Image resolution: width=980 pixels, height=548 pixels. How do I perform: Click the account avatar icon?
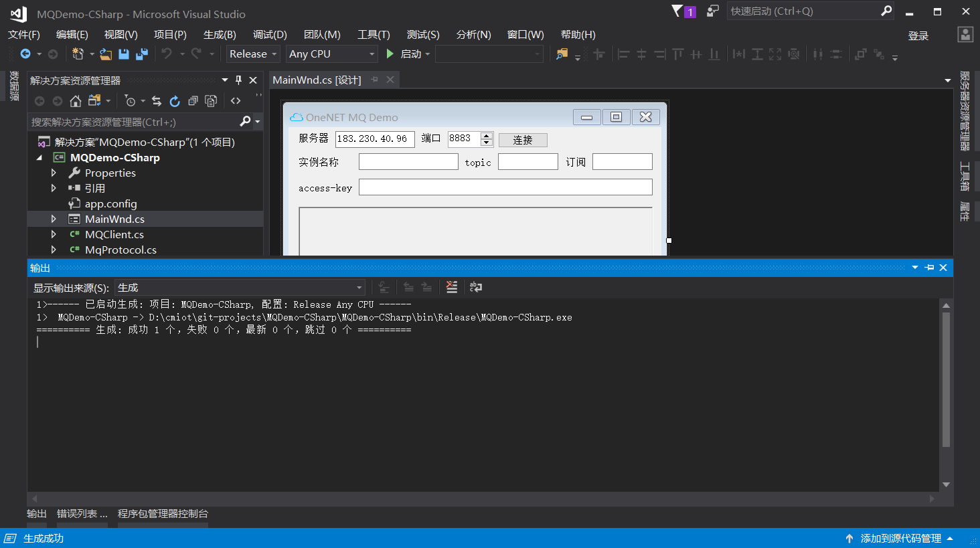[x=965, y=35]
